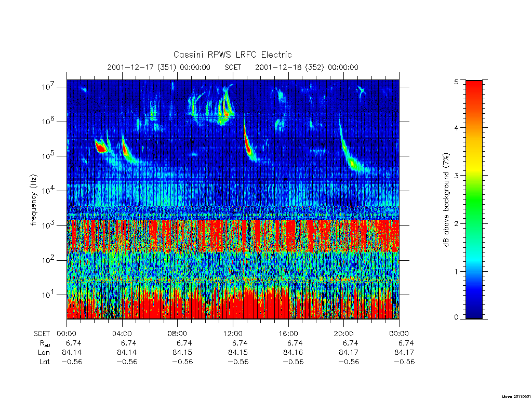Click the color bar label '0'
The width and height of the screenshot is (532, 399).
[456, 317]
